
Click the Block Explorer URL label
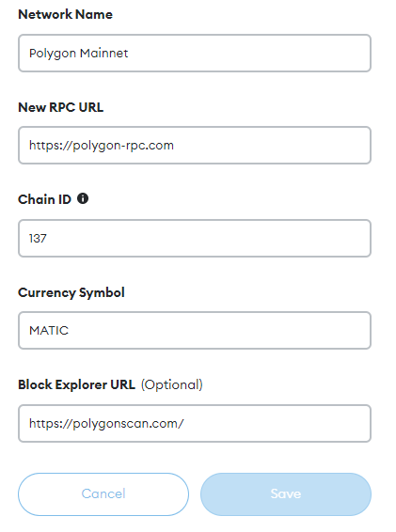(77, 384)
